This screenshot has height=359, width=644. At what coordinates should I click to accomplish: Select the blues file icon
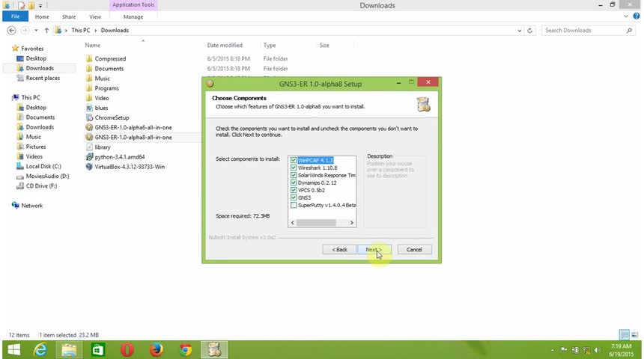click(89, 108)
